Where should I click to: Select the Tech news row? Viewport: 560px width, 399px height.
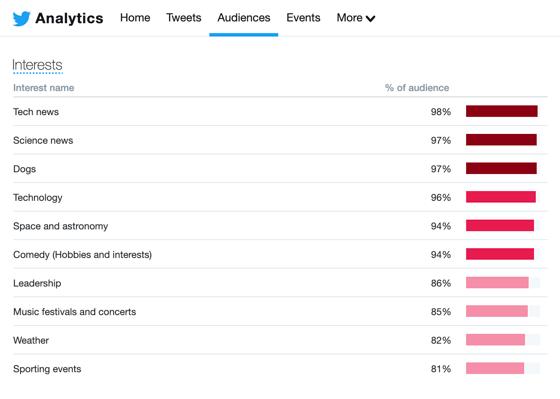[280, 111]
